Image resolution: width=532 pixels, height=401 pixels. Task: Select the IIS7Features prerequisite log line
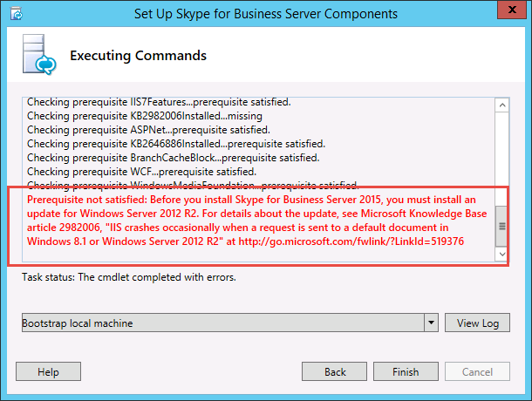(x=159, y=102)
